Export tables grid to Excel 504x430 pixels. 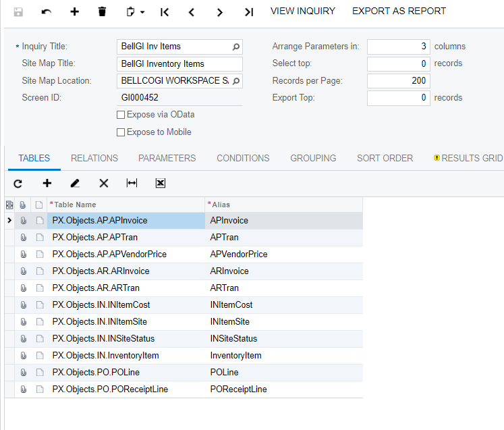(161, 183)
